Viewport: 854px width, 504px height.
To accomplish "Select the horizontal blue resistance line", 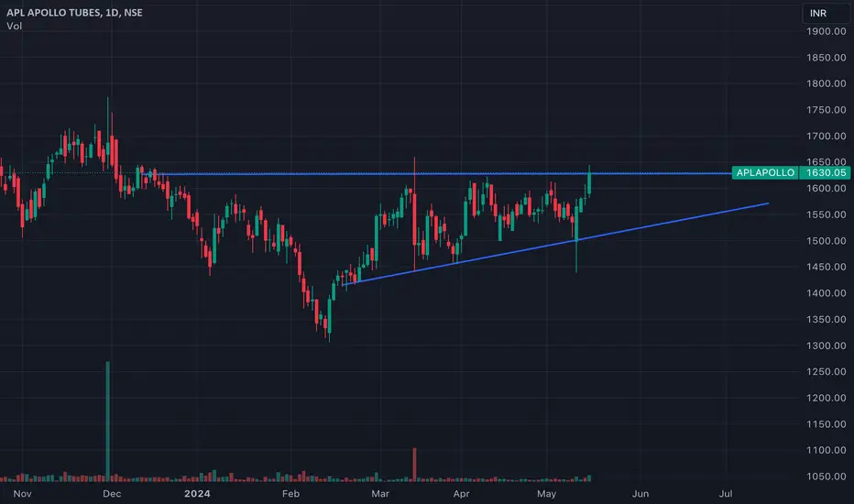I will tap(436, 174).
